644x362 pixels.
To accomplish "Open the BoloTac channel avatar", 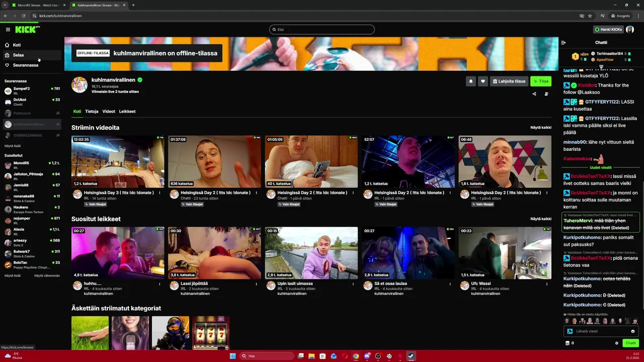I will [x=8, y=264].
